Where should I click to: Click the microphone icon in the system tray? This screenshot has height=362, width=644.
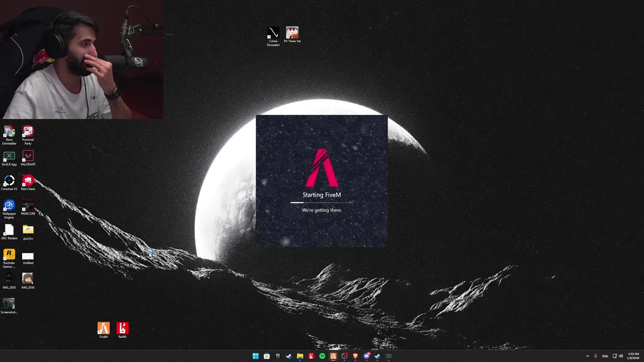(x=596, y=356)
